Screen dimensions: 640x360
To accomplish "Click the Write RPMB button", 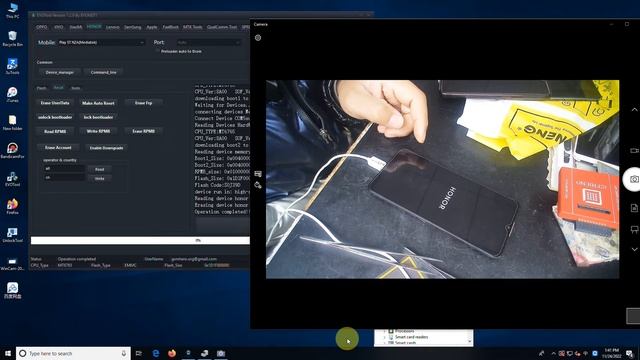I will tap(98, 131).
